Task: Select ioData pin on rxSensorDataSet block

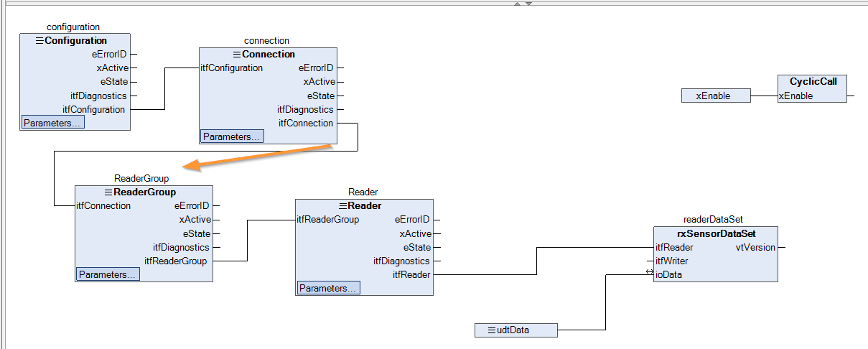Action: tap(668, 274)
